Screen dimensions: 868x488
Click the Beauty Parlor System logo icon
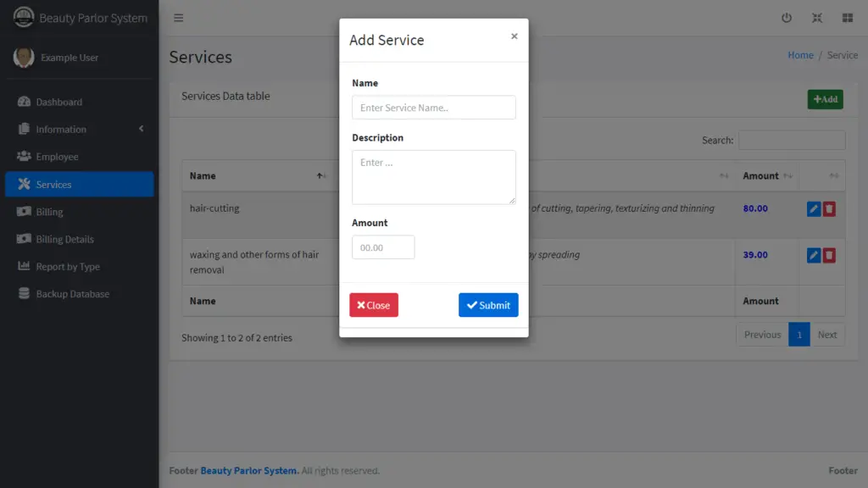[25, 16]
